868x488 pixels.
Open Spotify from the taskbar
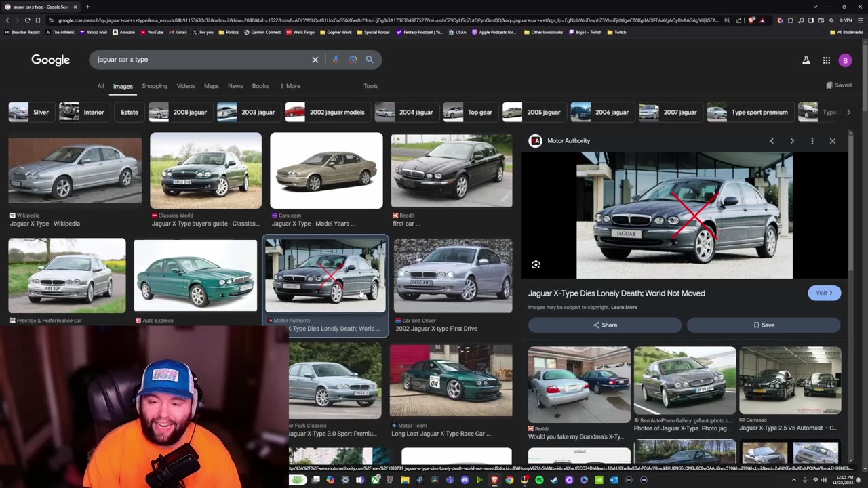tap(539, 480)
